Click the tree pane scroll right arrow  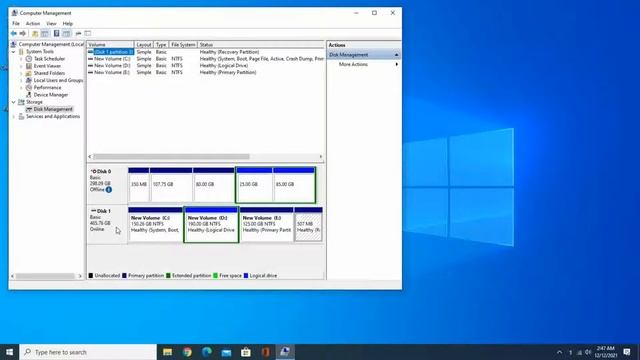(x=80, y=276)
